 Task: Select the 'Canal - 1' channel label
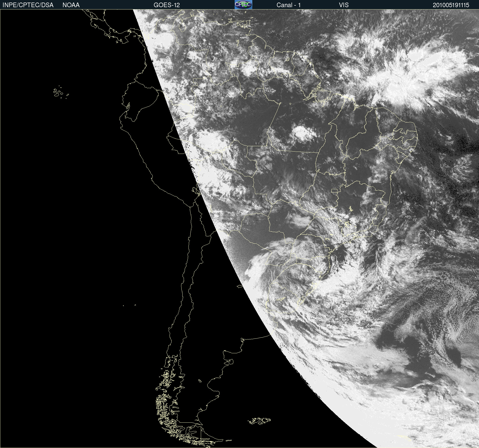[x=288, y=5]
